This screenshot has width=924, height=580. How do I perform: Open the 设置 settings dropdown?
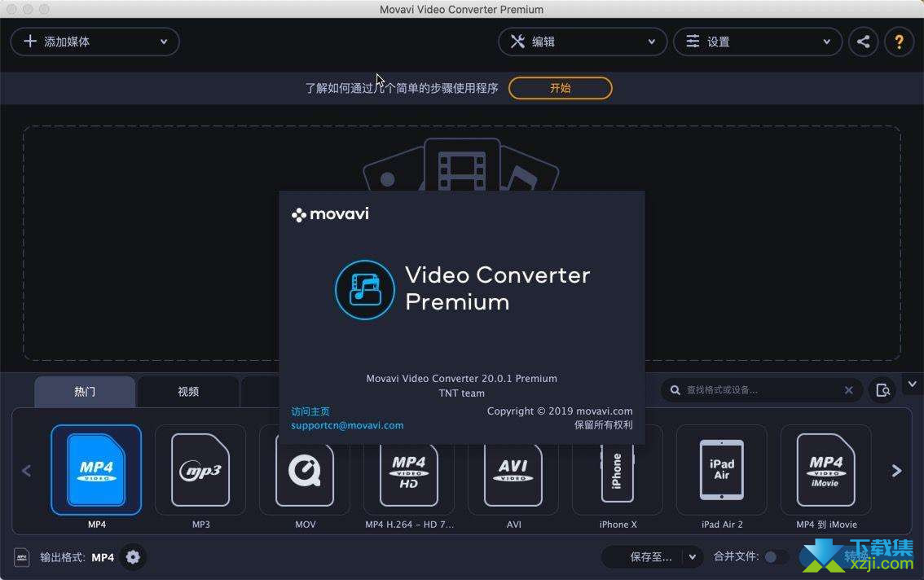click(x=758, y=42)
